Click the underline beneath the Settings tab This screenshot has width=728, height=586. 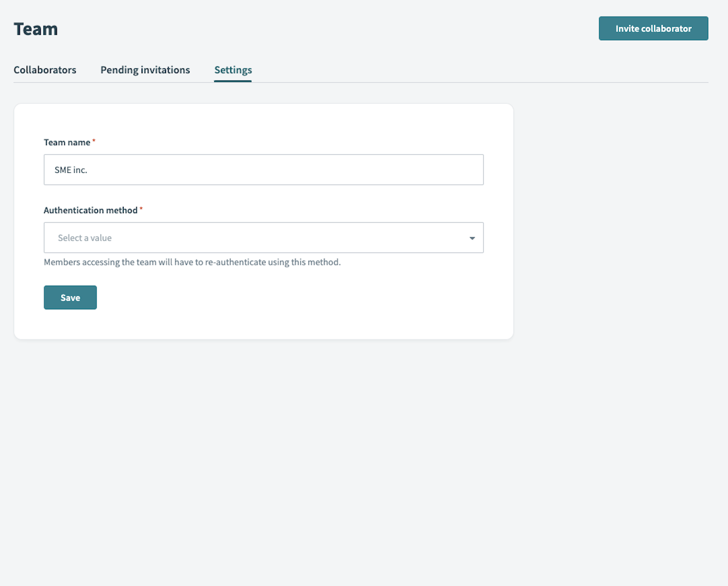233,81
